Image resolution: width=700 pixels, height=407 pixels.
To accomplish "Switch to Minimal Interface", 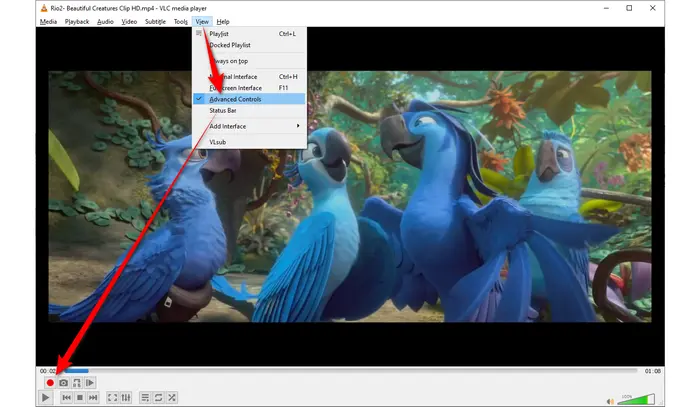I will 249,77.
